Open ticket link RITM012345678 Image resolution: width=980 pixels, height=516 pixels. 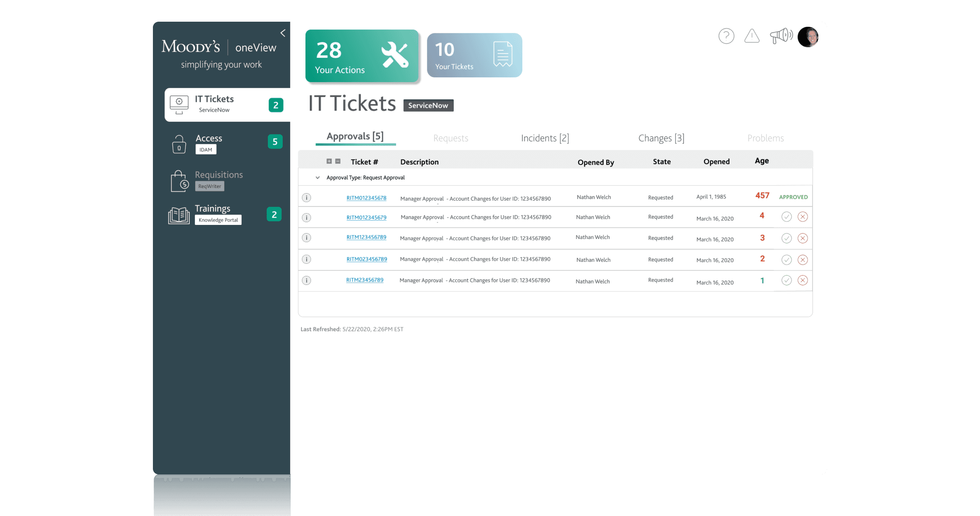click(x=366, y=198)
